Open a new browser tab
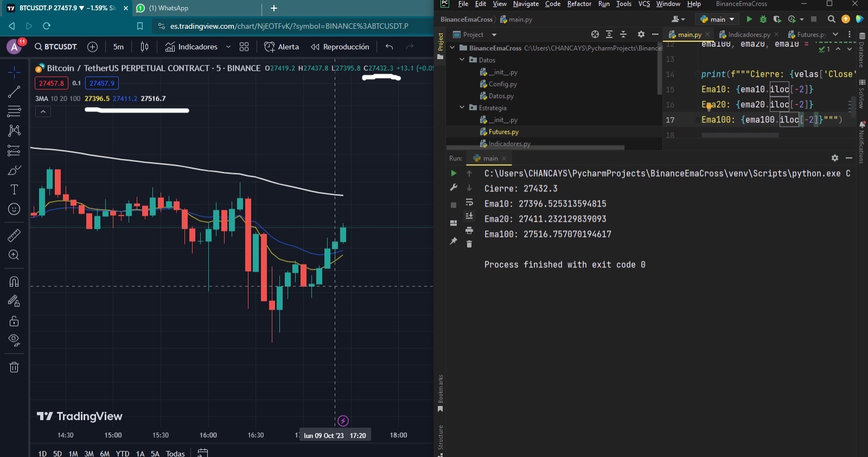 (x=274, y=8)
